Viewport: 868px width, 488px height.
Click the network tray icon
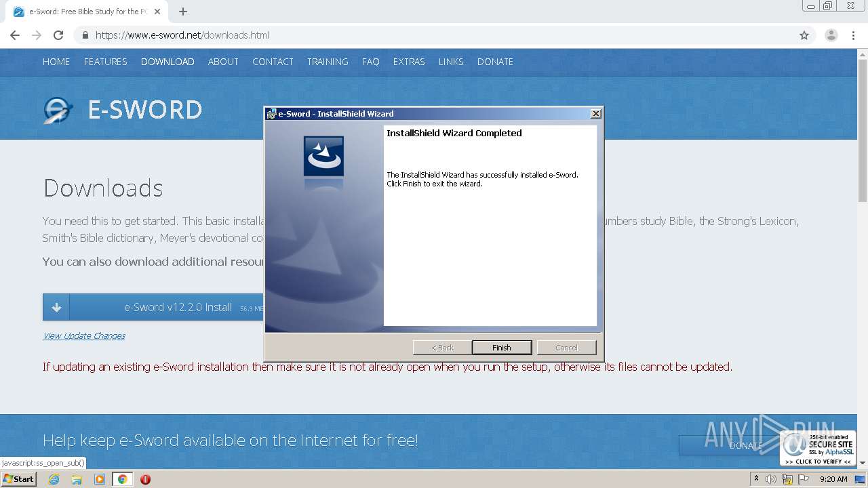[787, 479]
